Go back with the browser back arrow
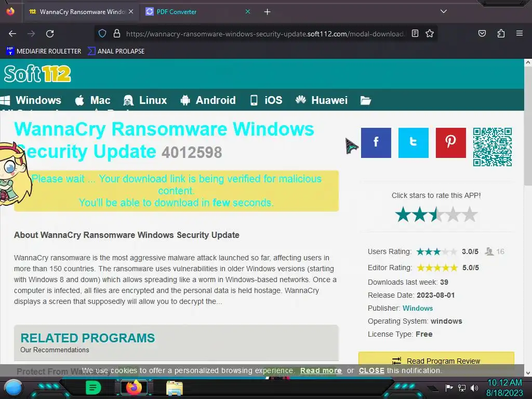Screen dimensions: 532x399 [12, 34]
